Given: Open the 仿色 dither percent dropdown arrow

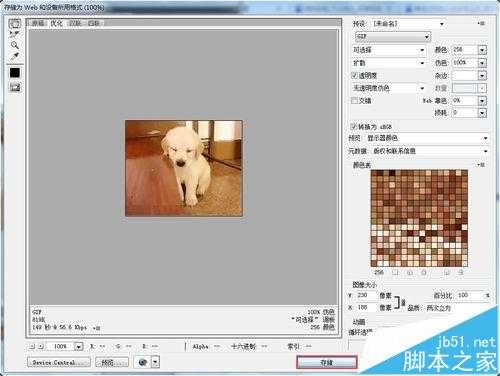Looking at the screenshot, I should (482, 63).
